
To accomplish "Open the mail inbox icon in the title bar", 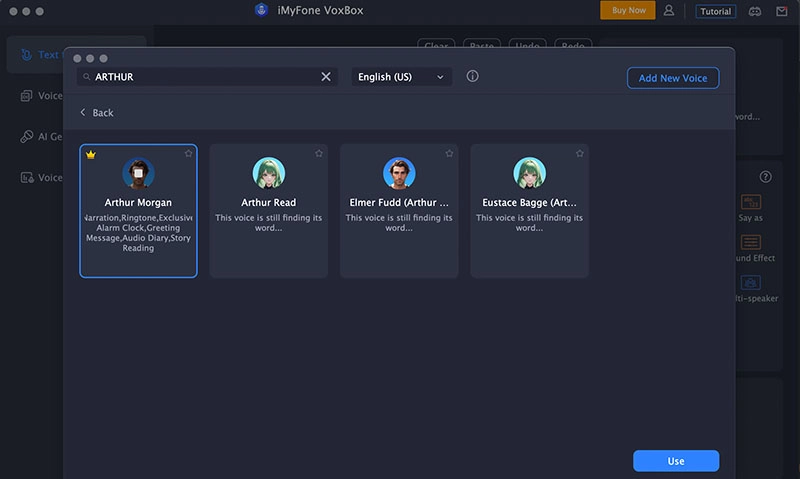I will pyautogui.click(x=780, y=11).
